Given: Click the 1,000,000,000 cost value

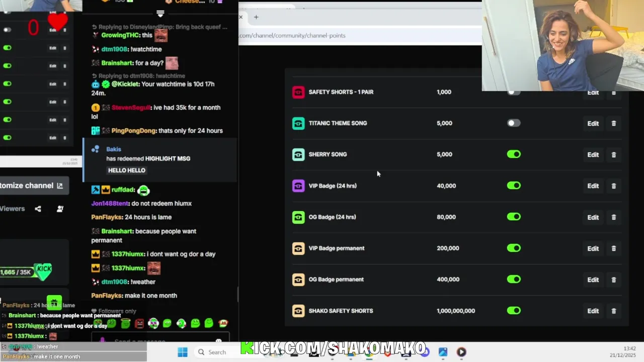Looking at the screenshot, I should (x=456, y=311).
